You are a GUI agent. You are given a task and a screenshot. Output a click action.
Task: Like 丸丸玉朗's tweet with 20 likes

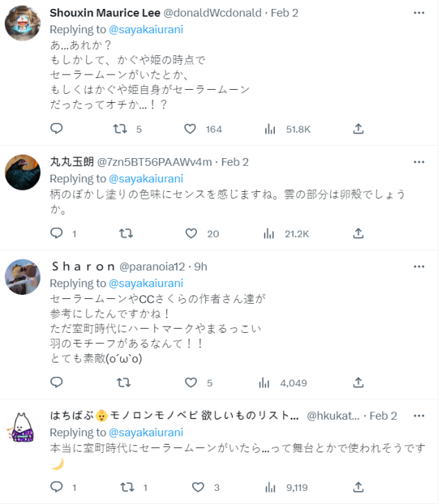(191, 233)
